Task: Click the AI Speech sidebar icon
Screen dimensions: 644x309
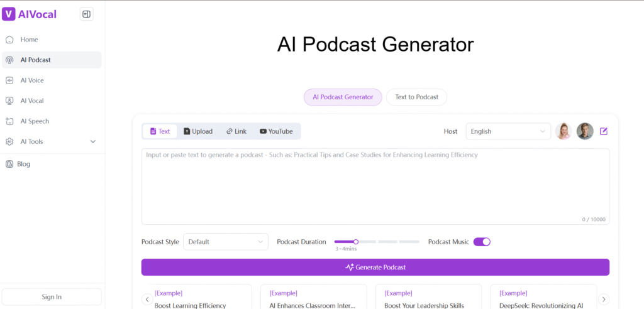Action: pyautogui.click(x=9, y=121)
